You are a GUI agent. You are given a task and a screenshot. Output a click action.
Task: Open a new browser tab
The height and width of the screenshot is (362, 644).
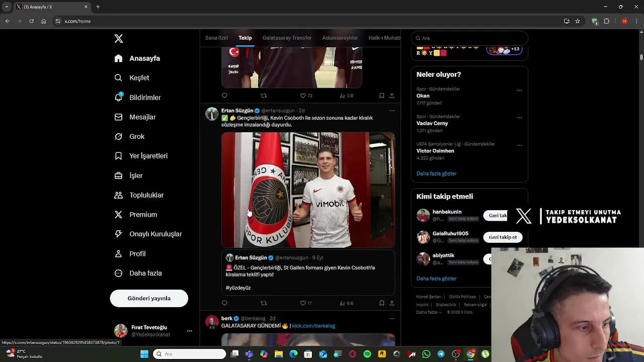pyautogui.click(x=98, y=7)
